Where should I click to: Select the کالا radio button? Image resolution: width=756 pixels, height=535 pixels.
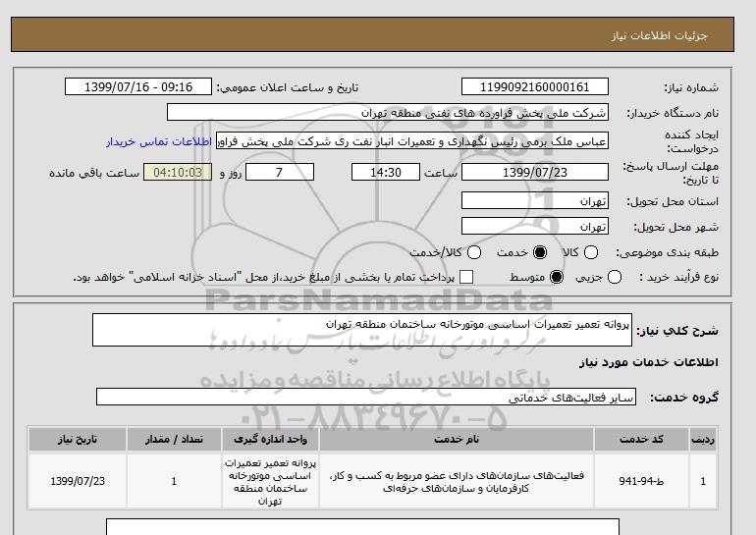coord(591,252)
